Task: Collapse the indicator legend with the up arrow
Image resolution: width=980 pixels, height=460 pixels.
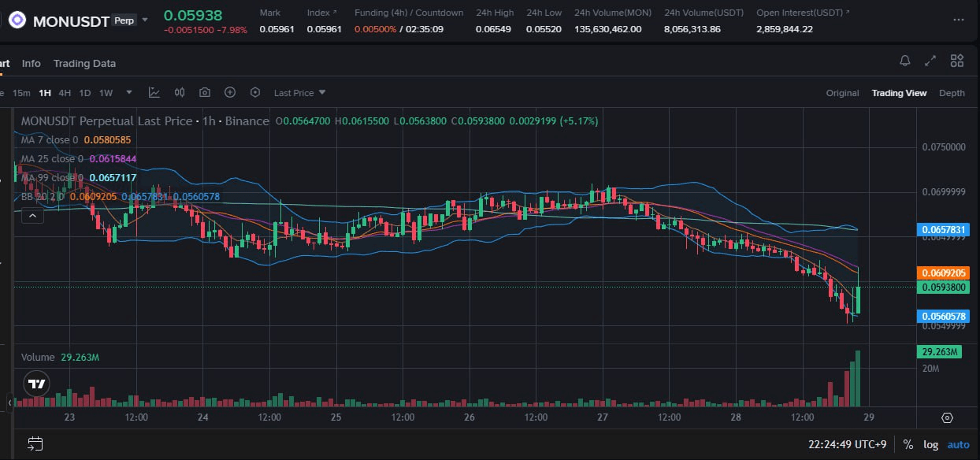Action: pyautogui.click(x=32, y=214)
